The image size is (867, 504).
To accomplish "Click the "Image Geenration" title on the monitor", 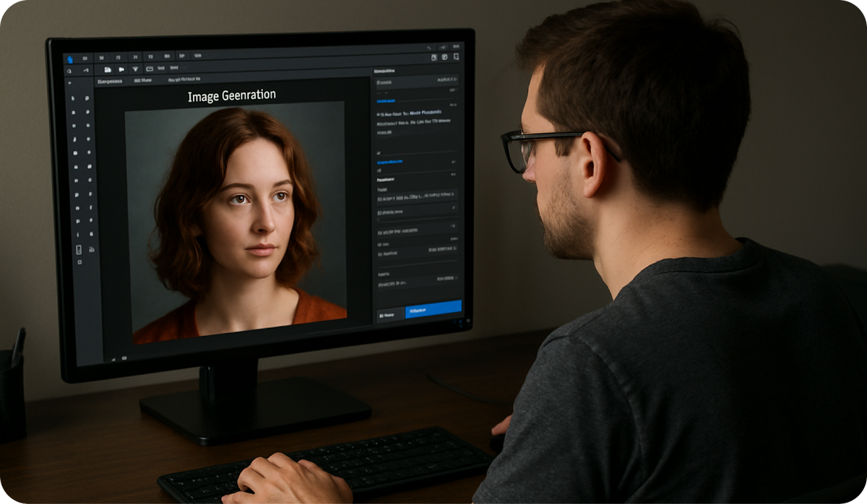I will coord(231,96).
